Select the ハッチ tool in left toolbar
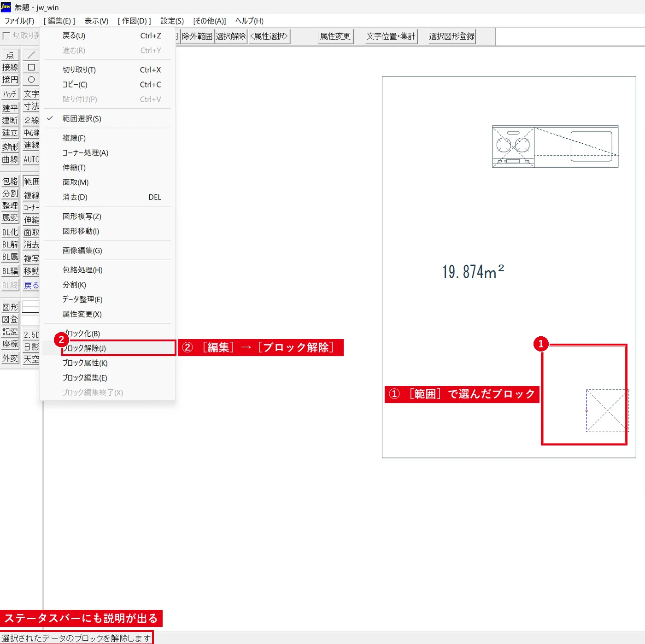The width and height of the screenshot is (645, 644). pos(10,94)
